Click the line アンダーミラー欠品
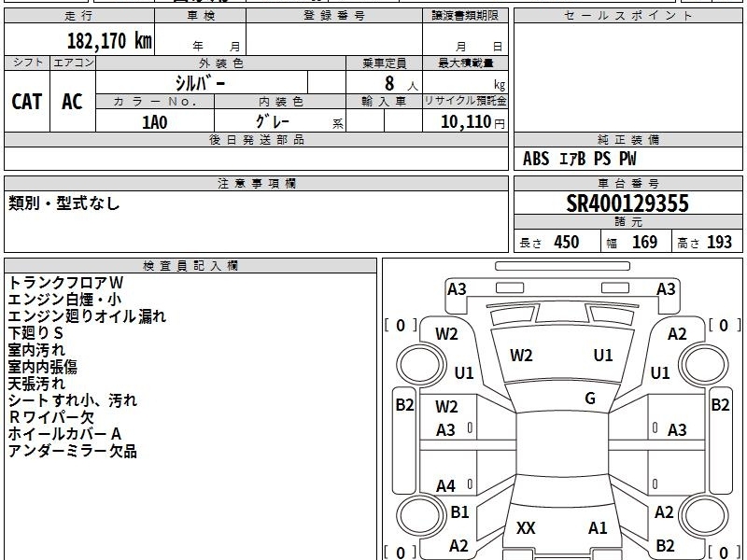Viewport: 747px width, 560px height. [73, 451]
